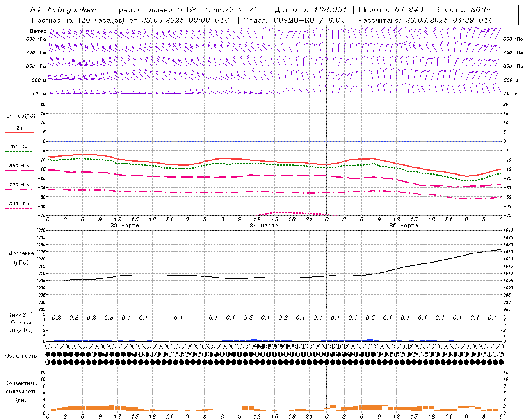Click the (км) convective height unit

coord(21,399)
